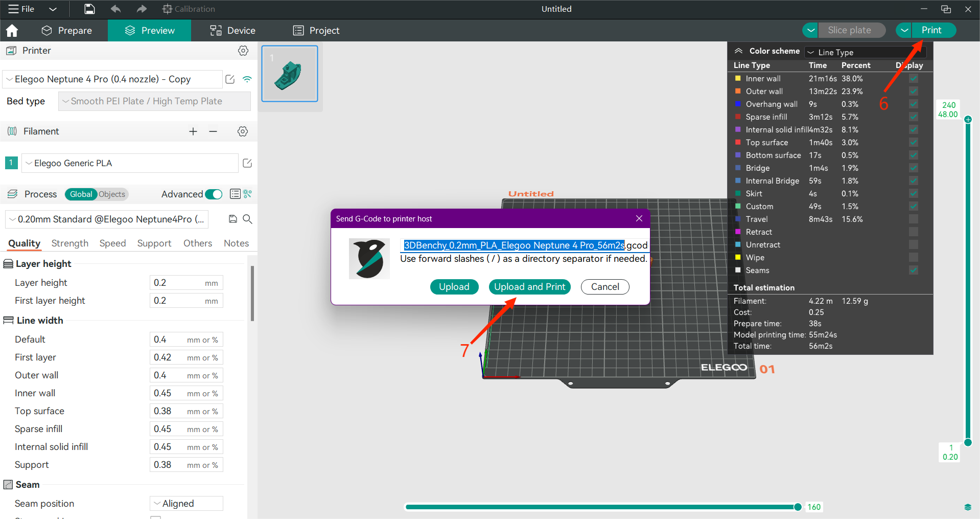980x519 pixels.
Task: Enable the Travel display checkbox
Action: tap(914, 219)
